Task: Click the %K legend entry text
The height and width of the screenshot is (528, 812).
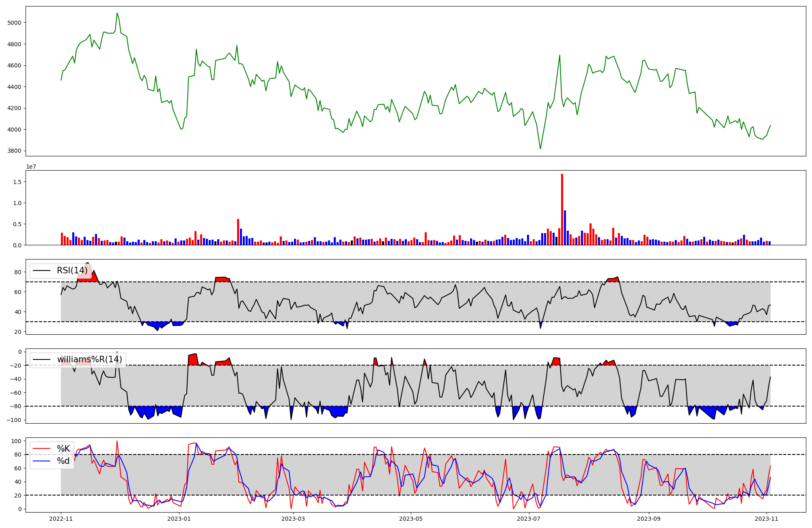Action: (63, 448)
